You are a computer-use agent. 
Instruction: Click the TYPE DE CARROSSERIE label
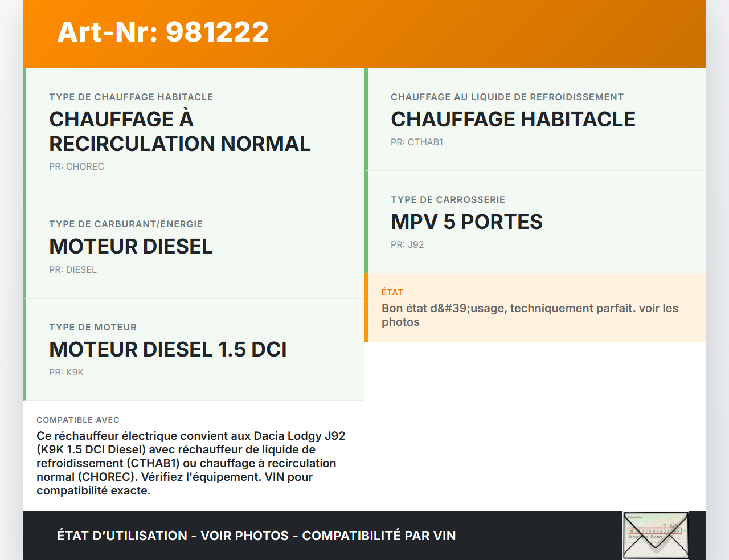[448, 199]
